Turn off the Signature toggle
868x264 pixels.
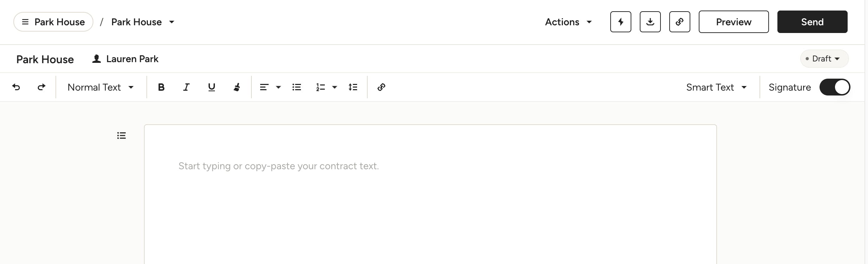[x=835, y=87]
